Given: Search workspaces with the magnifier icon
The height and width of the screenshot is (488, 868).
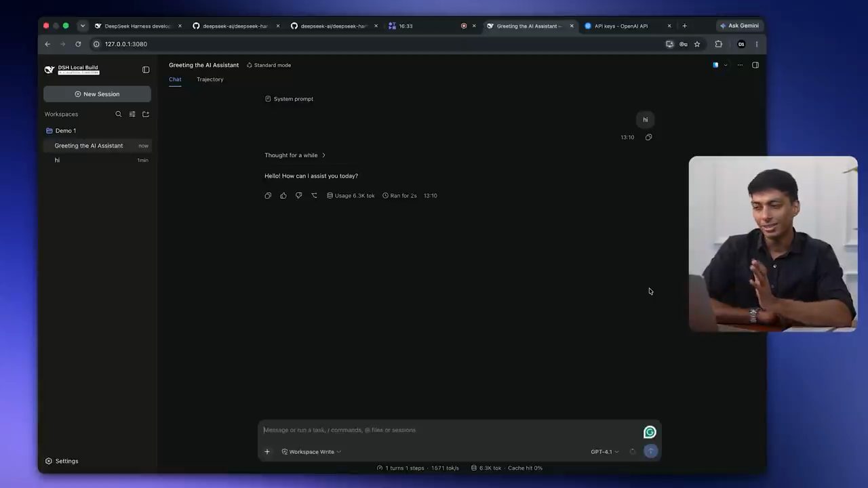Looking at the screenshot, I should point(119,114).
